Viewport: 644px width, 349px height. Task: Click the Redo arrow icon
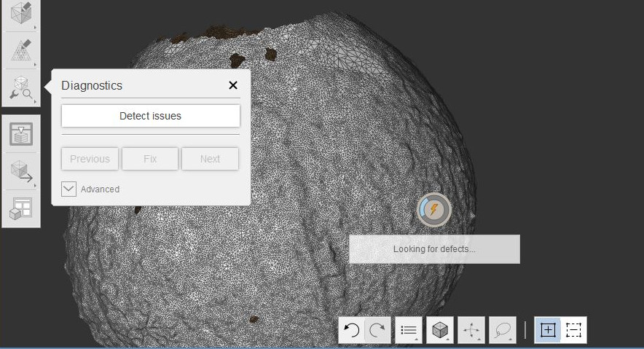377,330
